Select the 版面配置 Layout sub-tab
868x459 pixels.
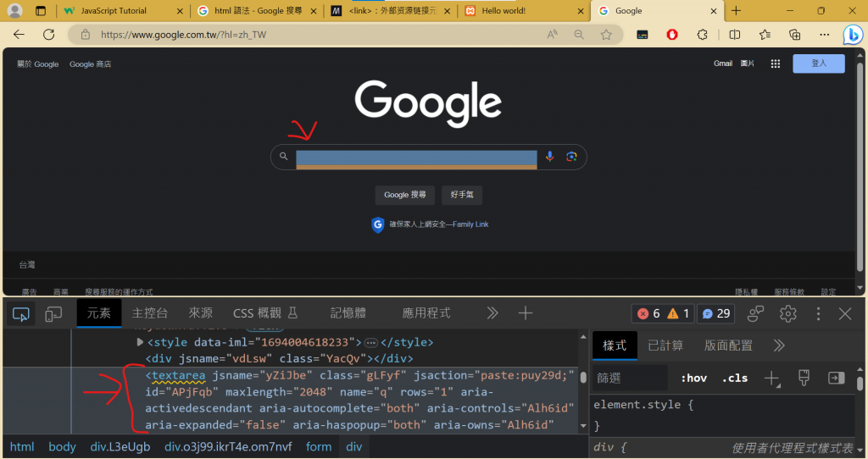(728, 346)
